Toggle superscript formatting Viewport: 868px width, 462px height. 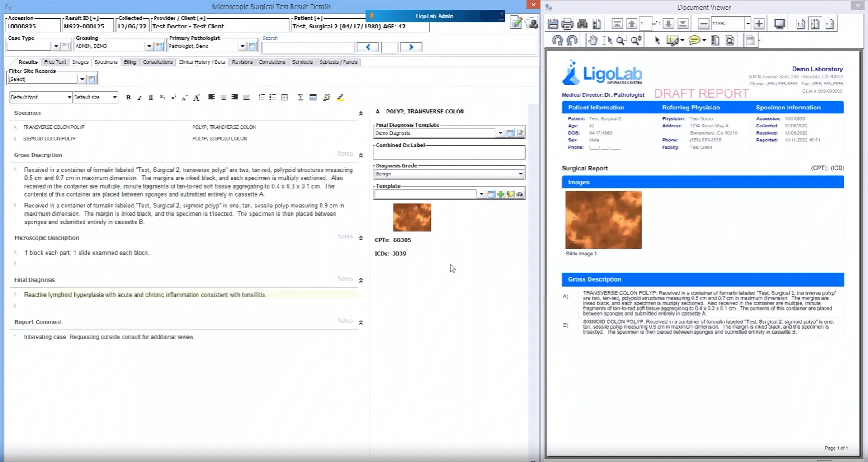[173, 97]
